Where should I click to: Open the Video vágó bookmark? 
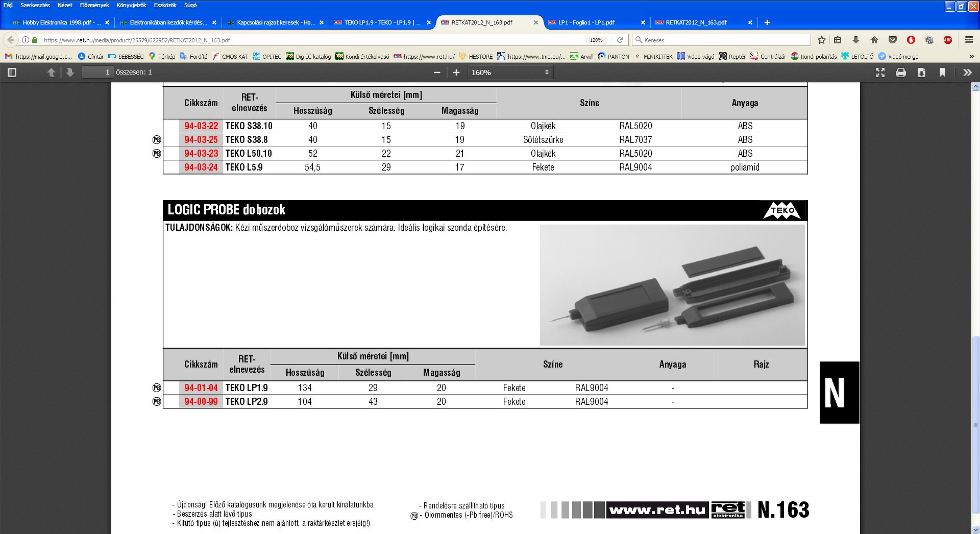696,57
